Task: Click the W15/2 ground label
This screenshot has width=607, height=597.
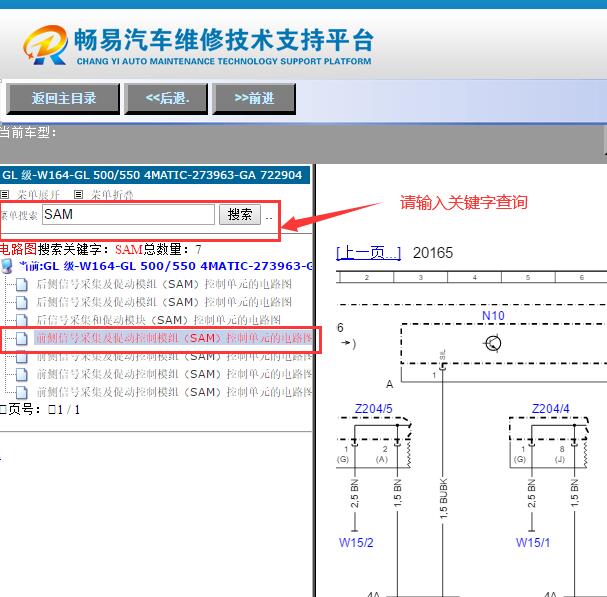Action: [356, 543]
